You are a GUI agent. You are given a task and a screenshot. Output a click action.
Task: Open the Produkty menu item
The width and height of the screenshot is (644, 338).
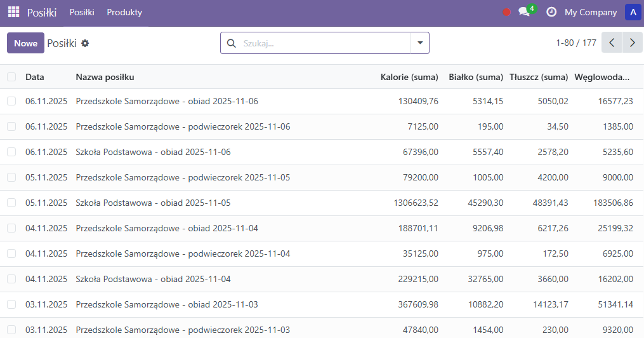[x=124, y=12]
